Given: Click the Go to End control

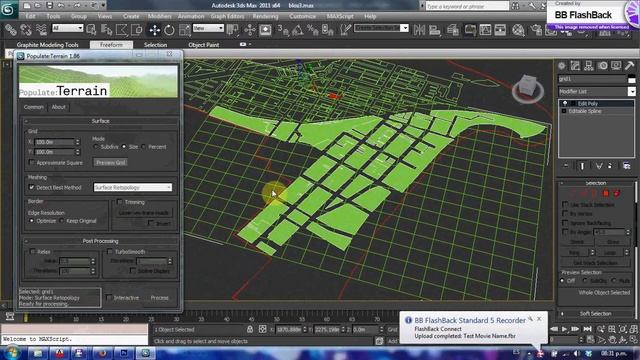Looking at the screenshot, I should click(587, 329).
